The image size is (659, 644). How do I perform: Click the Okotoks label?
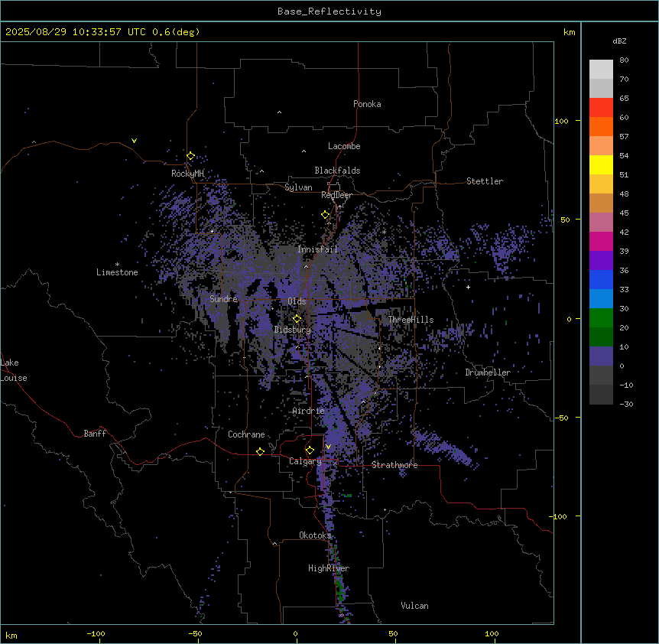(315, 535)
